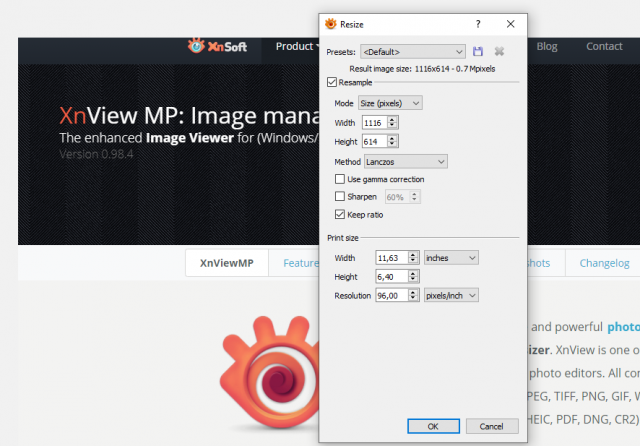640x446 pixels.
Task: Open the Presets dropdown showing Default
Action: [x=413, y=52]
